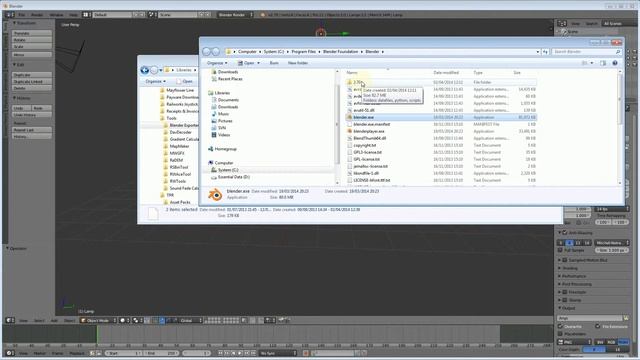Click the play animation button
This screenshot has width=640, height=360.
pyautogui.click(x=240, y=353)
